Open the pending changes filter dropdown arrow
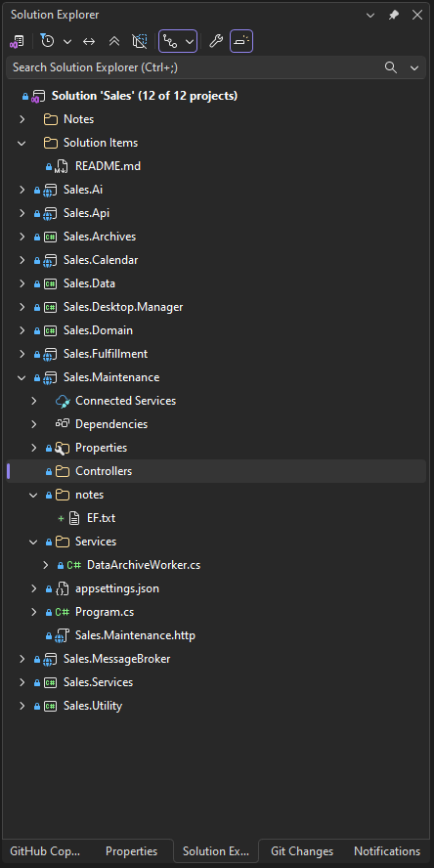Viewport: 434px width, 868px height. coord(67,41)
